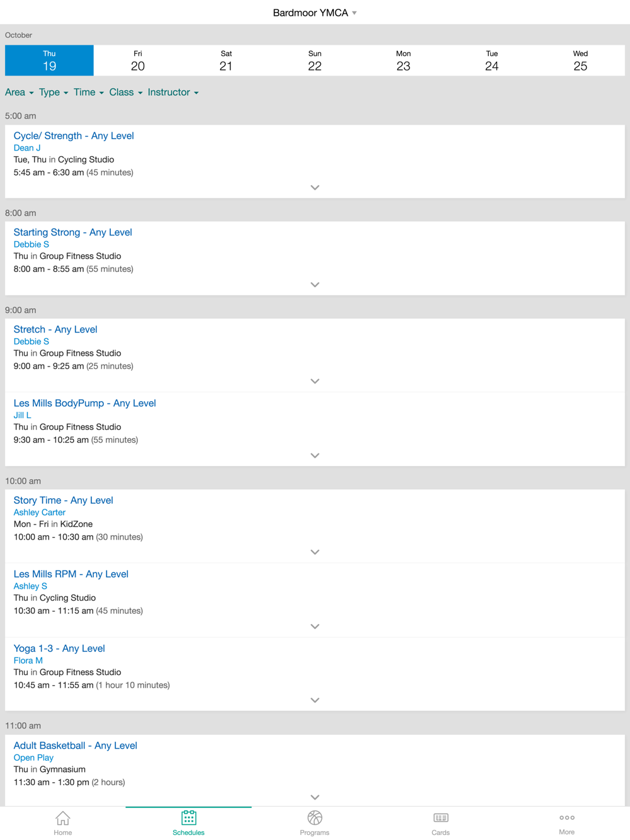Open the Programs basketball icon
Viewport: 630px width, 840px height.
314,818
